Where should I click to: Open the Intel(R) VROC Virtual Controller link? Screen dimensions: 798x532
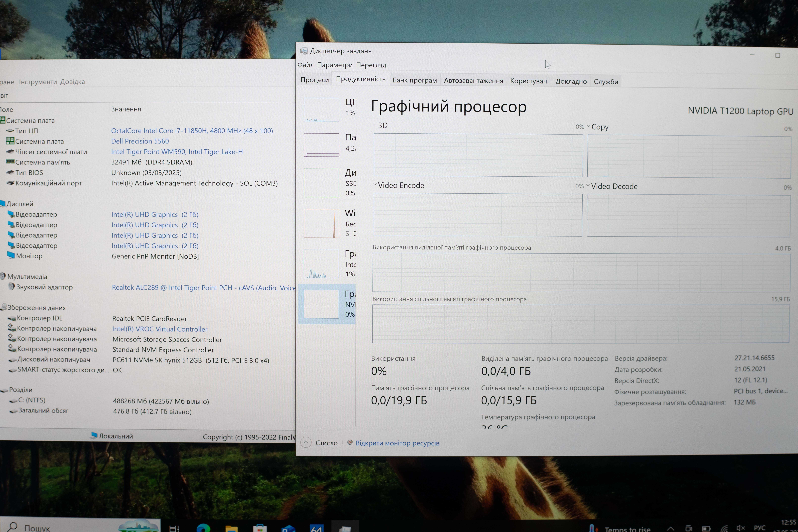pos(160,329)
